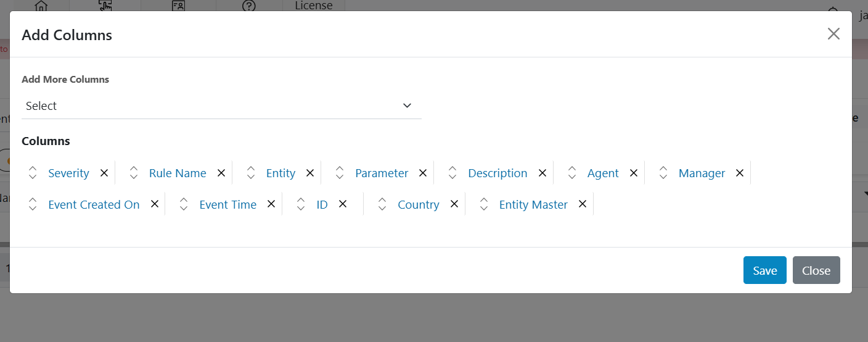
Task: Close the Add Columns dialog with X
Action: point(833,34)
